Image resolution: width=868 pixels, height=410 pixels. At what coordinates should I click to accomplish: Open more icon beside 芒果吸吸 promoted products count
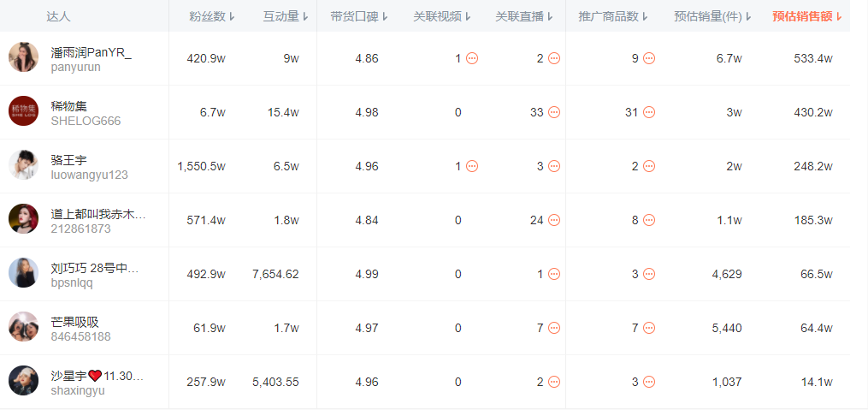click(x=649, y=328)
